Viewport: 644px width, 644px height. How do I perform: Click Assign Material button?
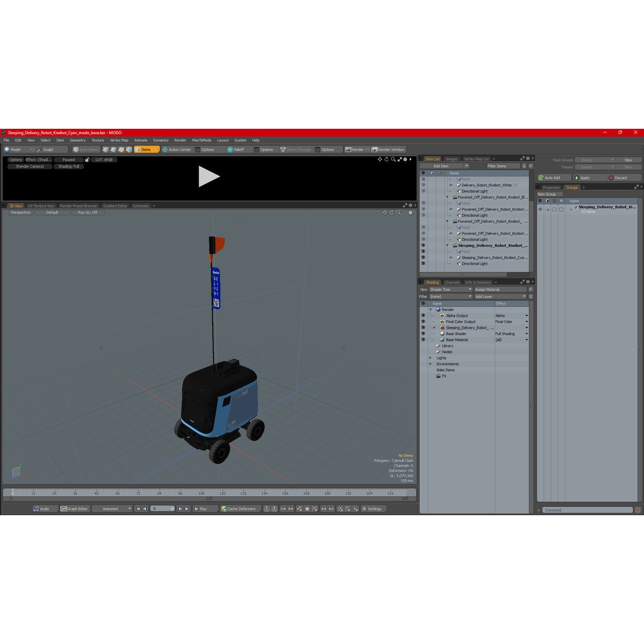501,290
